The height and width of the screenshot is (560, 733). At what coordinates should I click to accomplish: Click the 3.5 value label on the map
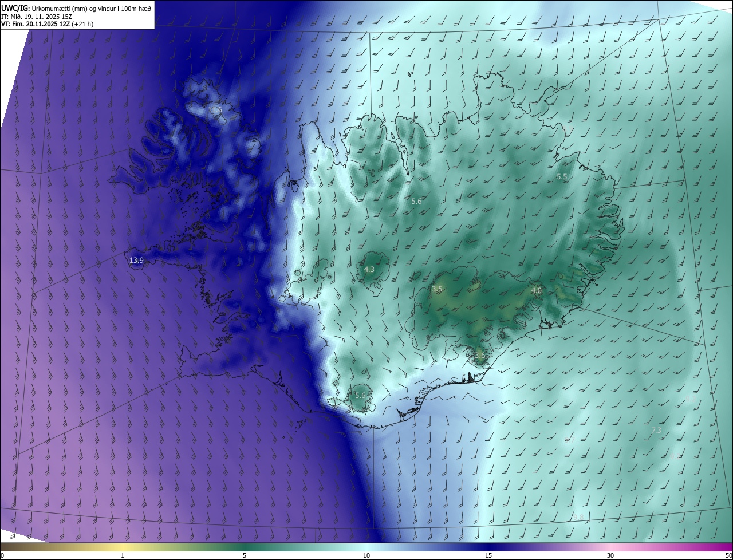pyautogui.click(x=437, y=289)
